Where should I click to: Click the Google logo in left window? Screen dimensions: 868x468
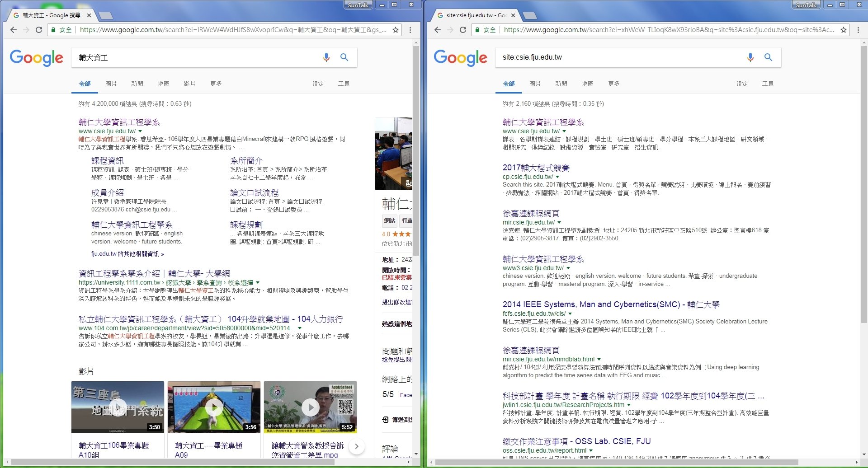click(37, 58)
